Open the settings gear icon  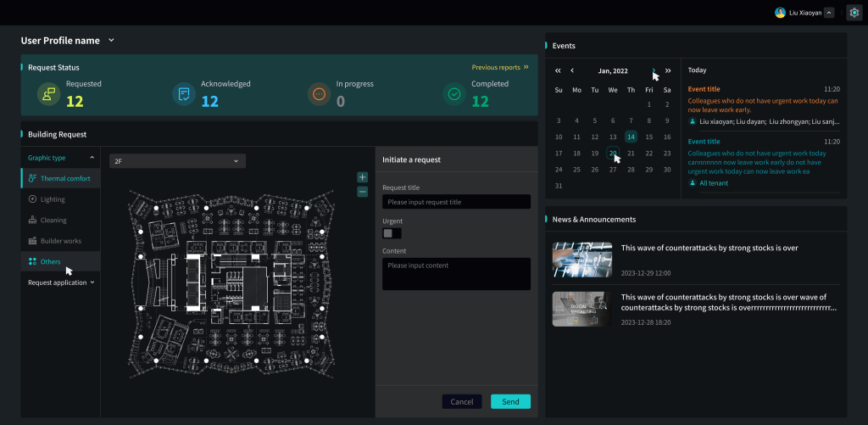854,13
